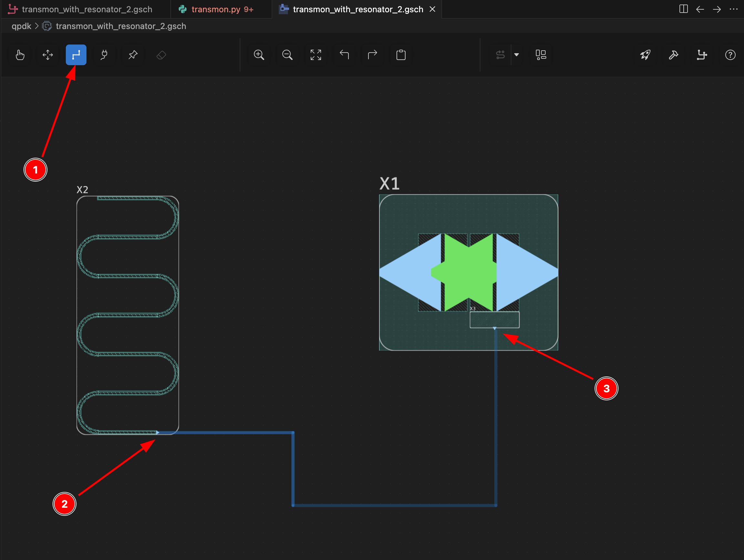Select the X2 resonator component
The image size is (744, 560).
(x=127, y=315)
